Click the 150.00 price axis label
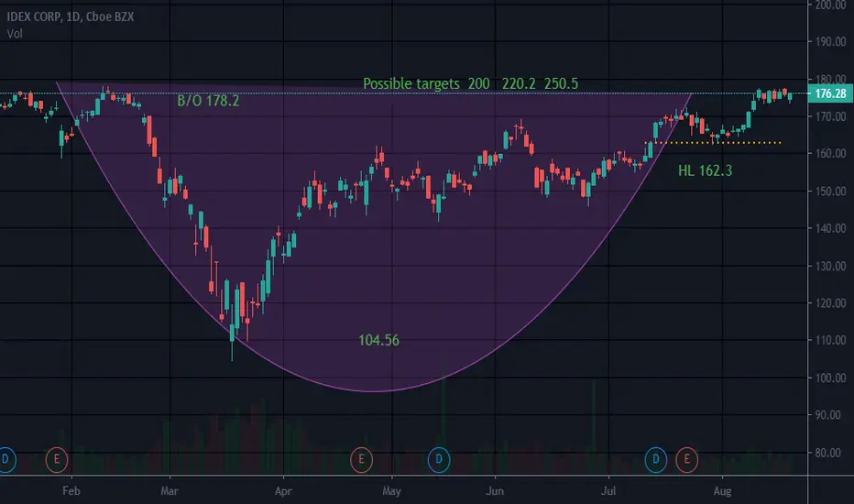Image resolution: width=854 pixels, height=504 pixels. [x=830, y=192]
